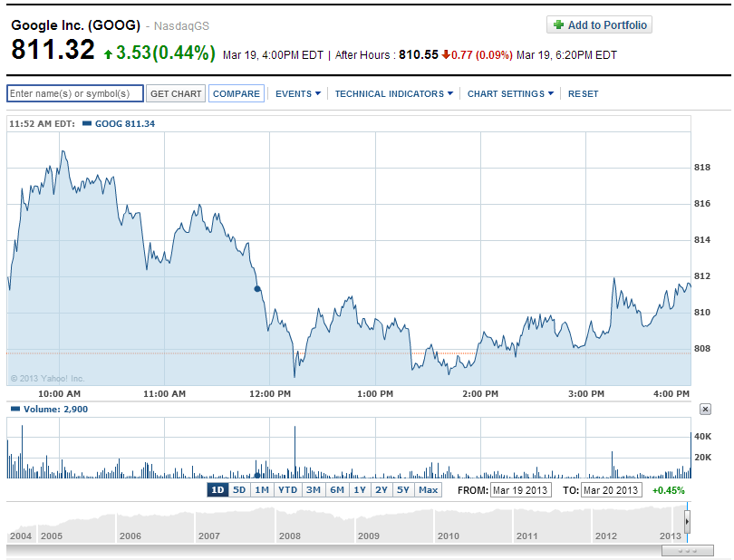This screenshot has width=734, height=560.
Task: Click the GOOG 811.34 legend text
Action: click(x=125, y=123)
